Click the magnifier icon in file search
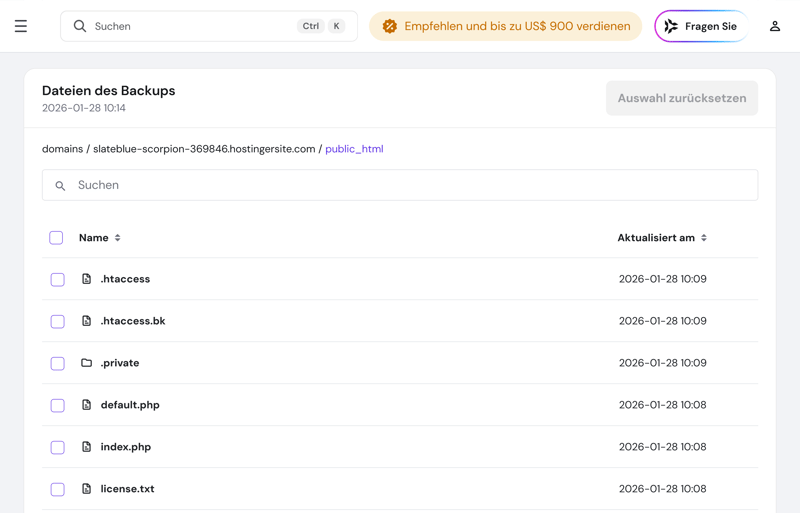The width and height of the screenshot is (800, 513). pyautogui.click(x=60, y=186)
